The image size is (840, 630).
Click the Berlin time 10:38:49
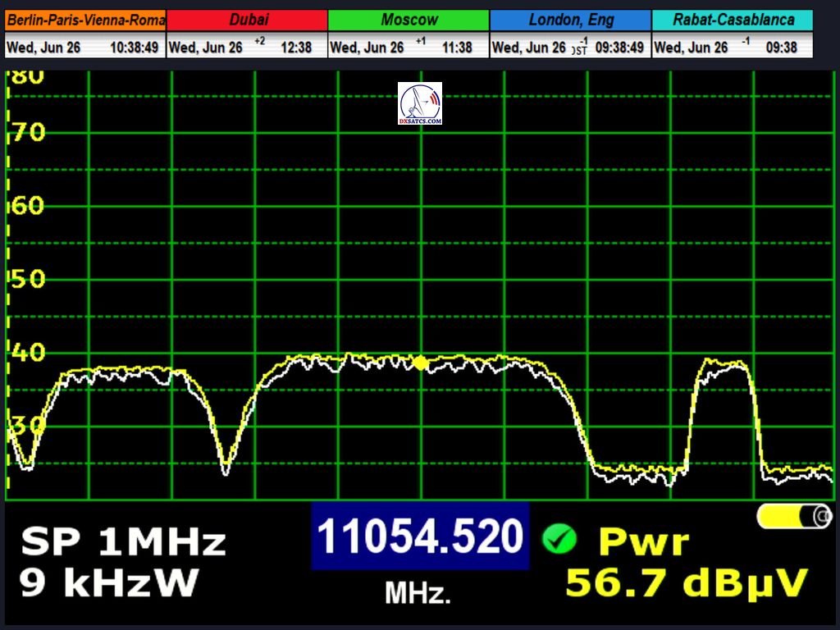coord(134,48)
